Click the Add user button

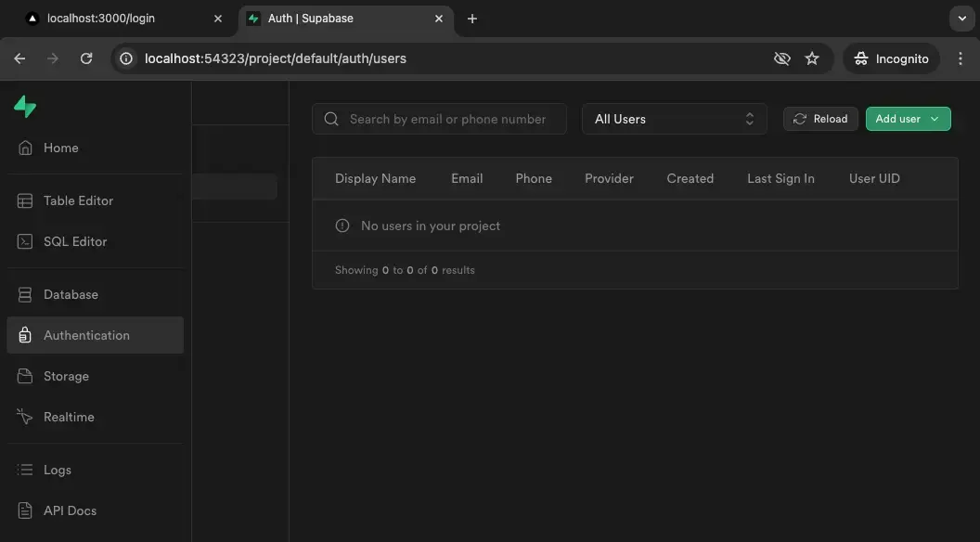896,119
